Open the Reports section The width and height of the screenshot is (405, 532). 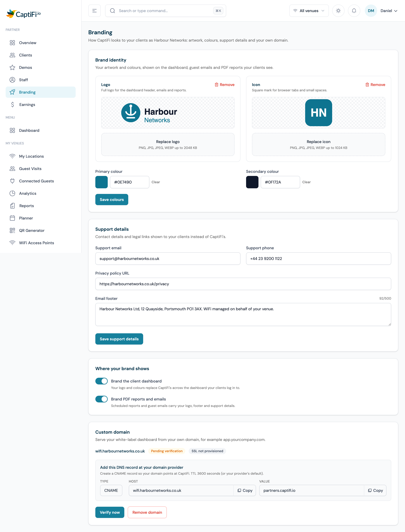tap(40, 206)
